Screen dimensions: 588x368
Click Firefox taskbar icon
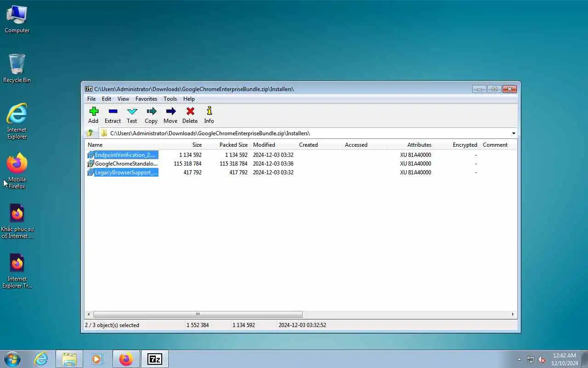coord(126,359)
